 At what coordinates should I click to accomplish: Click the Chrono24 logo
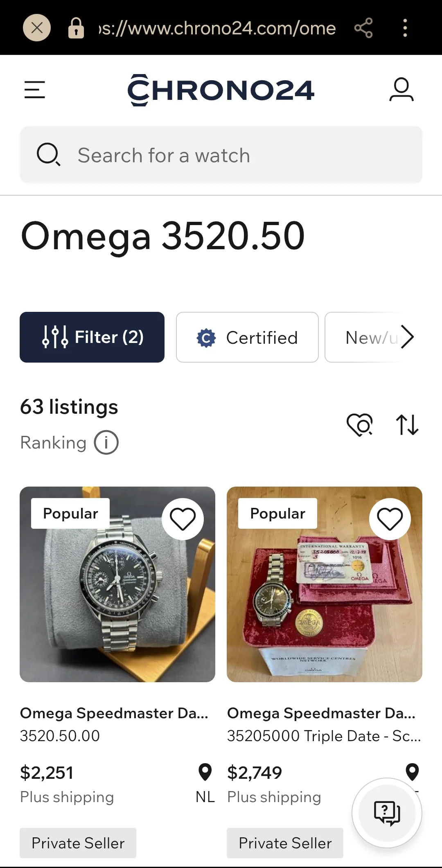(221, 90)
